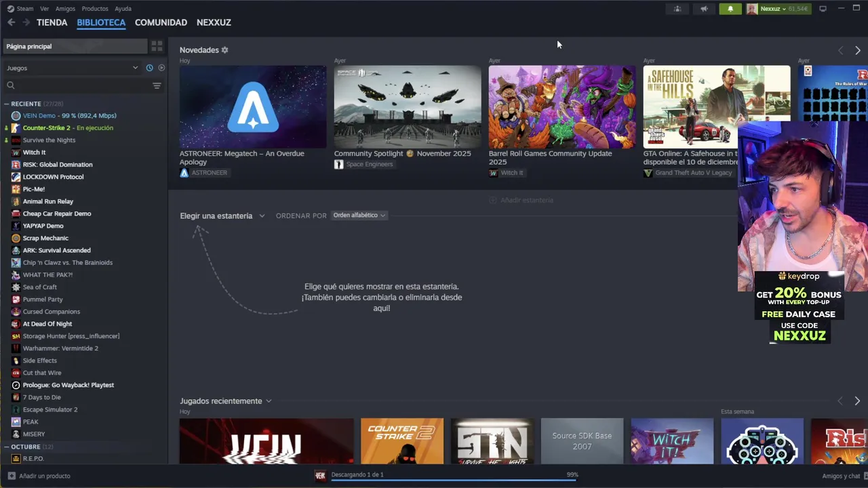Click the add product plus icon
Image resolution: width=868 pixels, height=488 pixels.
coord(12,476)
